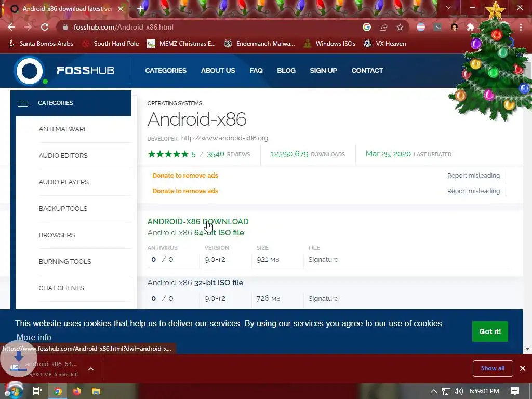Open the extensions puzzle icon
The width and height of the screenshot is (532, 399).
470,27
